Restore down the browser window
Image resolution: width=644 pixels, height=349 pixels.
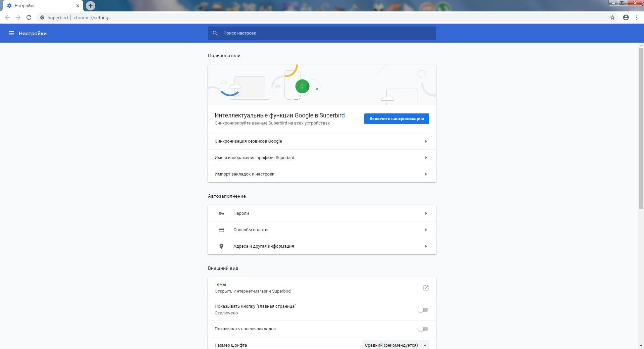coord(622,3)
